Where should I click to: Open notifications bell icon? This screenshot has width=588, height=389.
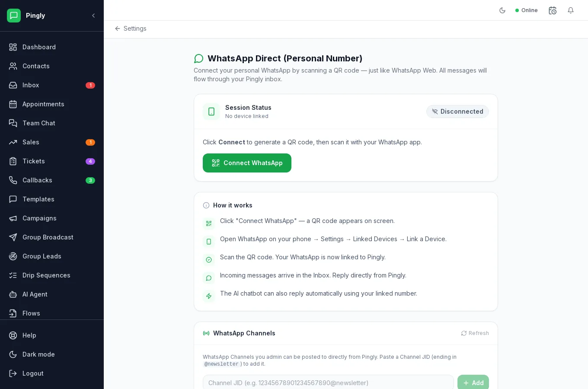pyautogui.click(x=571, y=10)
